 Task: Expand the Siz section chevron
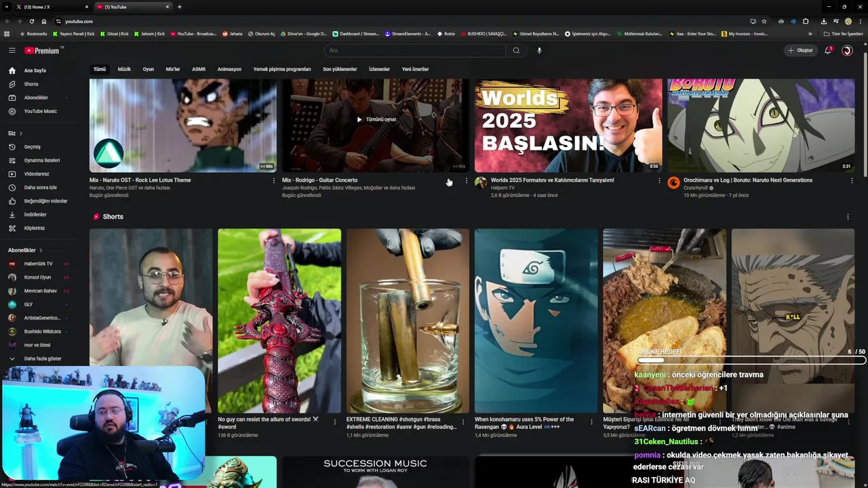coord(21,134)
